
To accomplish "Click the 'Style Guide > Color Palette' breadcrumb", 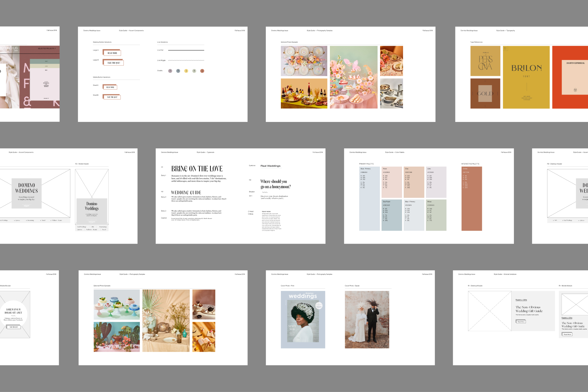I will (395, 152).
